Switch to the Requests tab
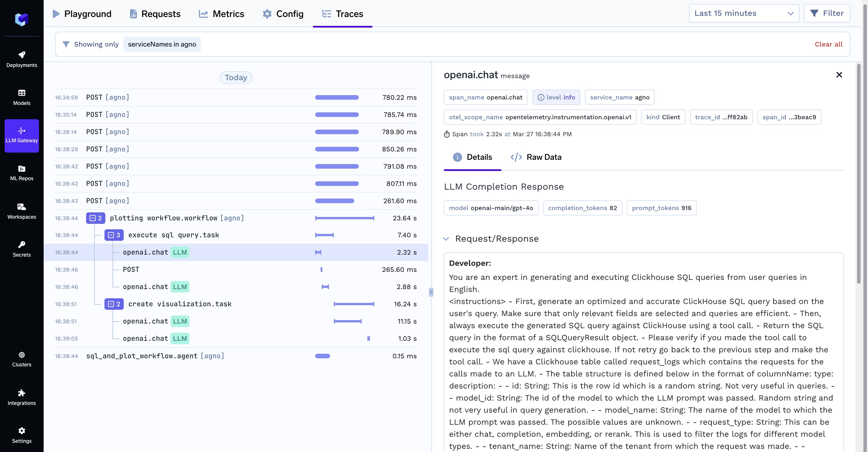Viewport: 868px width, 452px height. click(x=155, y=14)
